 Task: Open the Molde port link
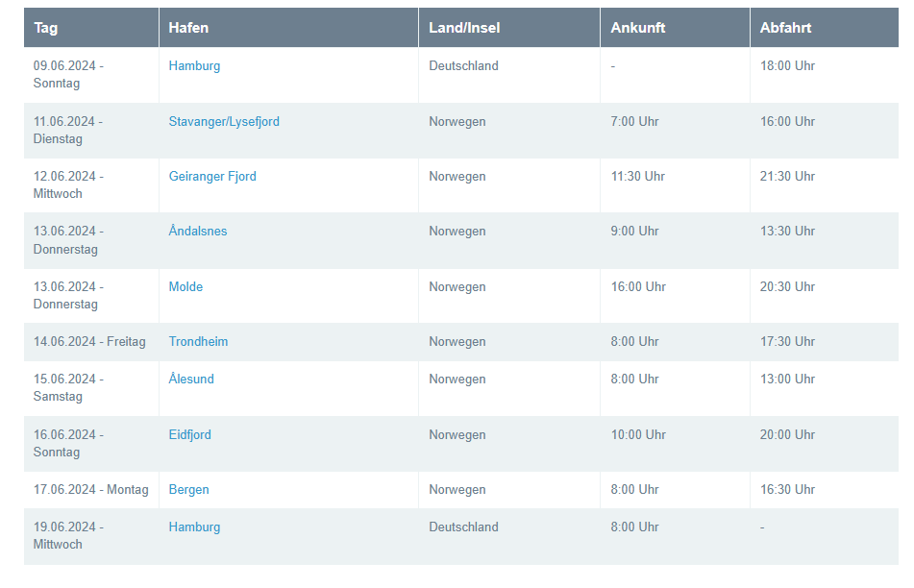(185, 287)
